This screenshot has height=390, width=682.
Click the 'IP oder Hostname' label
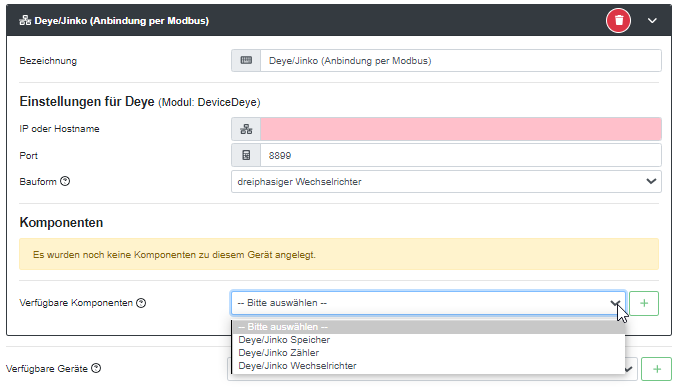click(60, 129)
